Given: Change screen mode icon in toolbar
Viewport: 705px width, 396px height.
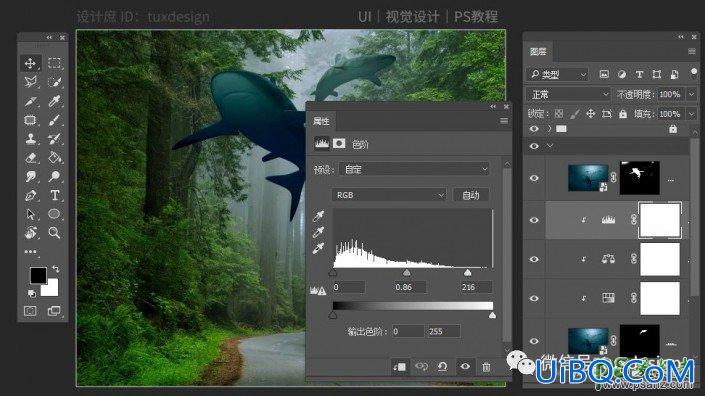Looking at the screenshot, I should pyautogui.click(x=54, y=311).
